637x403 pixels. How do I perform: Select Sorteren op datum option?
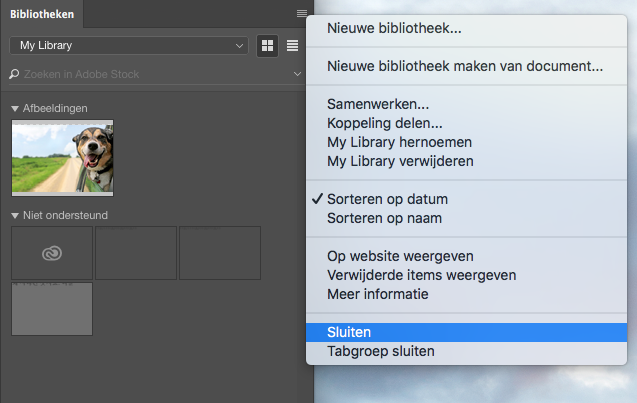(x=387, y=199)
